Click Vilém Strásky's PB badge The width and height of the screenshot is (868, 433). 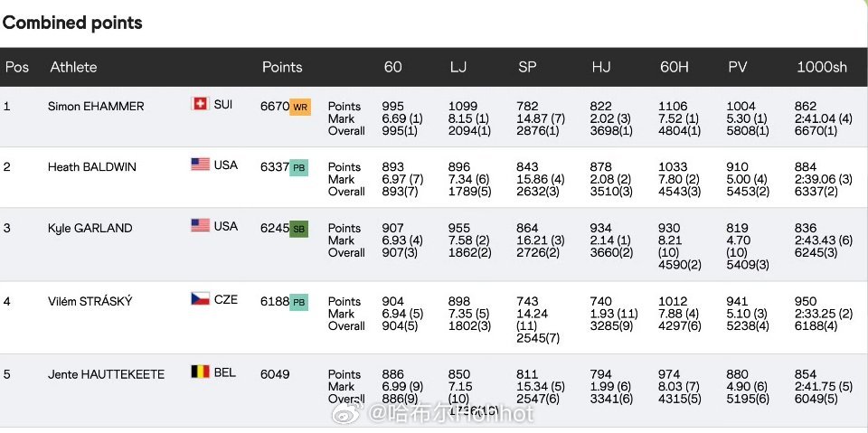tap(299, 302)
